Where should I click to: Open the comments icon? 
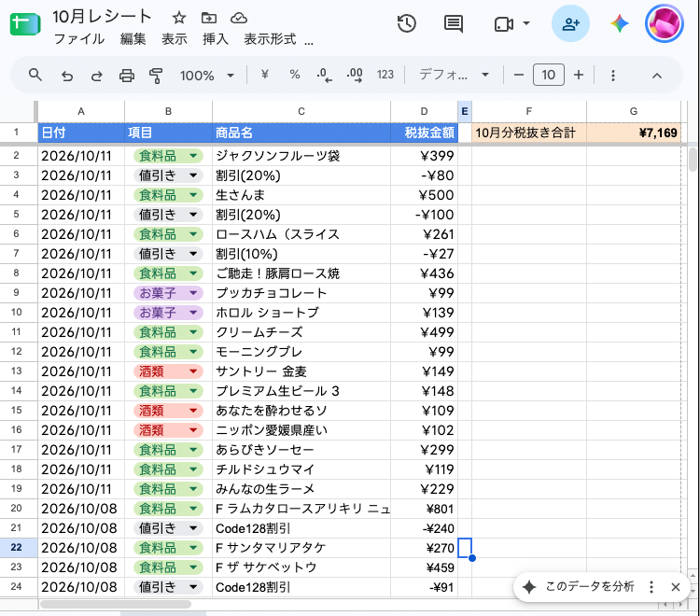pyautogui.click(x=453, y=23)
